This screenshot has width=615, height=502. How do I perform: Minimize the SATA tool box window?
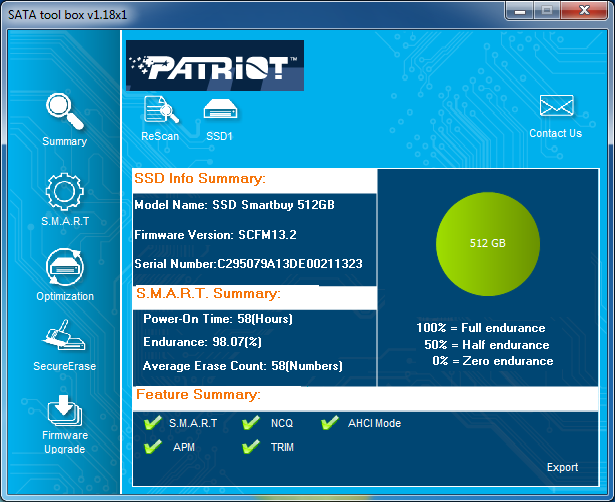[x=520, y=10]
